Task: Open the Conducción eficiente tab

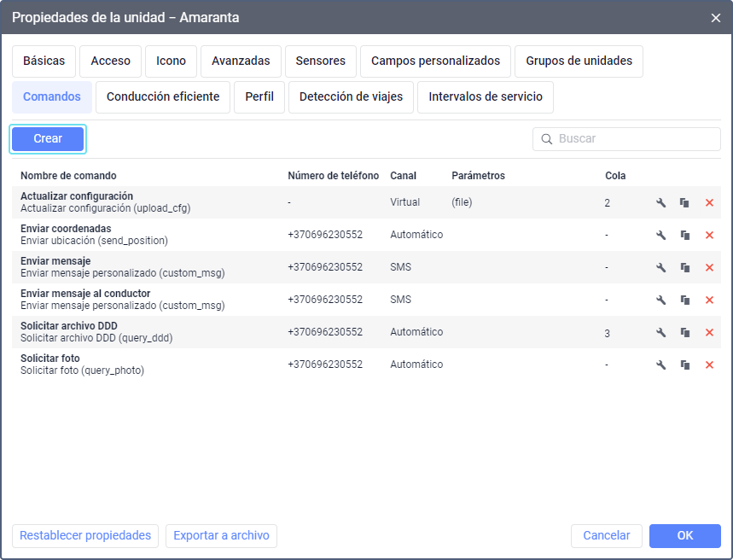Action: pos(163,97)
